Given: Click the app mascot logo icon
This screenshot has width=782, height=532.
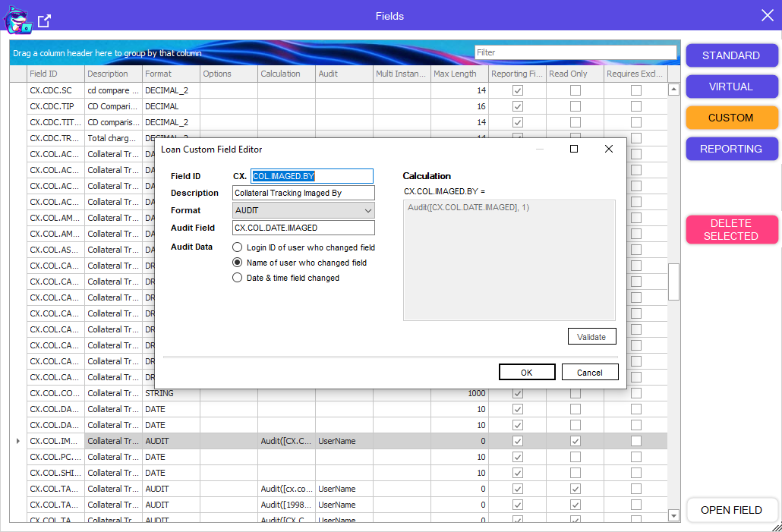Looking at the screenshot, I should 18,18.
